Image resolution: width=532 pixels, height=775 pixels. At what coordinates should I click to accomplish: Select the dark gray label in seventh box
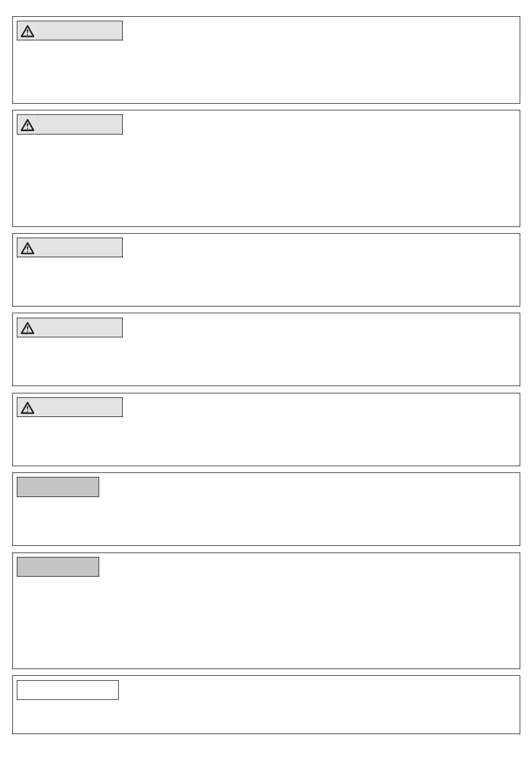(58, 567)
